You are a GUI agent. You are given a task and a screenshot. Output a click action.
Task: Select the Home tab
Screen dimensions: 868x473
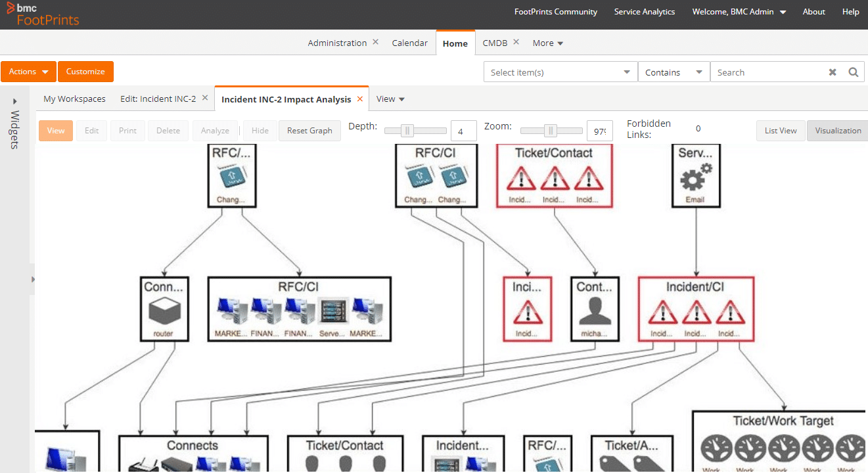pos(455,43)
